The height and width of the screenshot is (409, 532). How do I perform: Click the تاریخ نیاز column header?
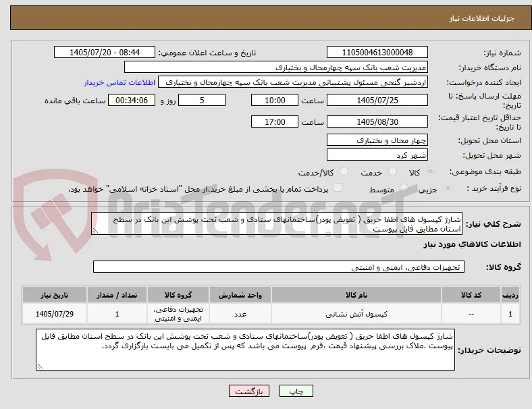55,295
